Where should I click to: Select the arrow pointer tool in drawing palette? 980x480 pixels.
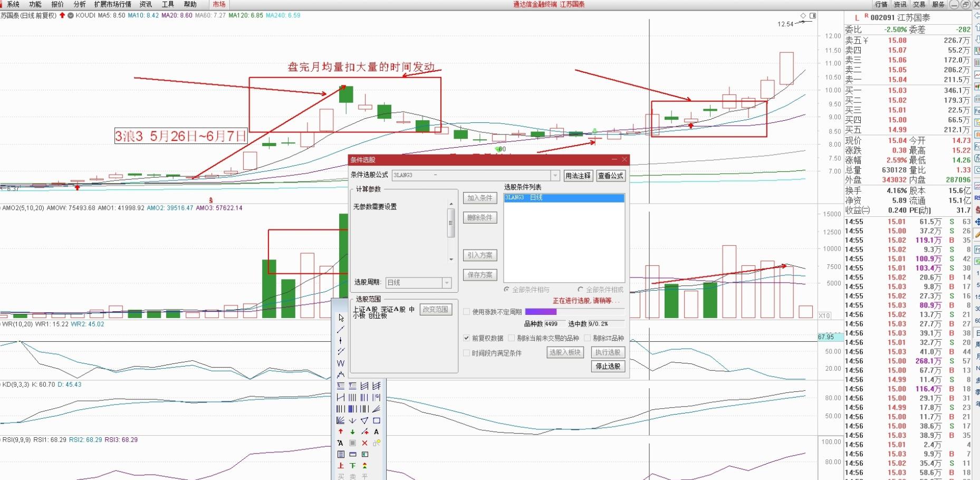pyautogui.click(x=341, y=318)
